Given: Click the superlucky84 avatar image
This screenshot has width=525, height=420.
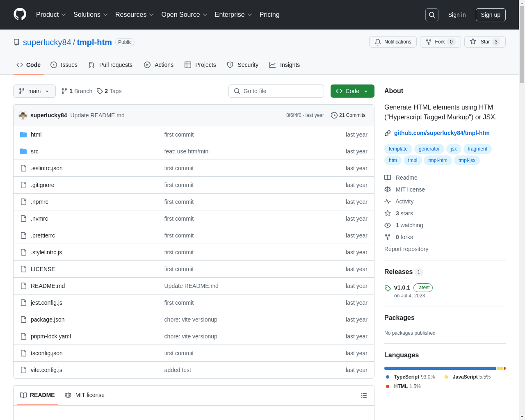Looking at the screenshot, I should point(23,115).
